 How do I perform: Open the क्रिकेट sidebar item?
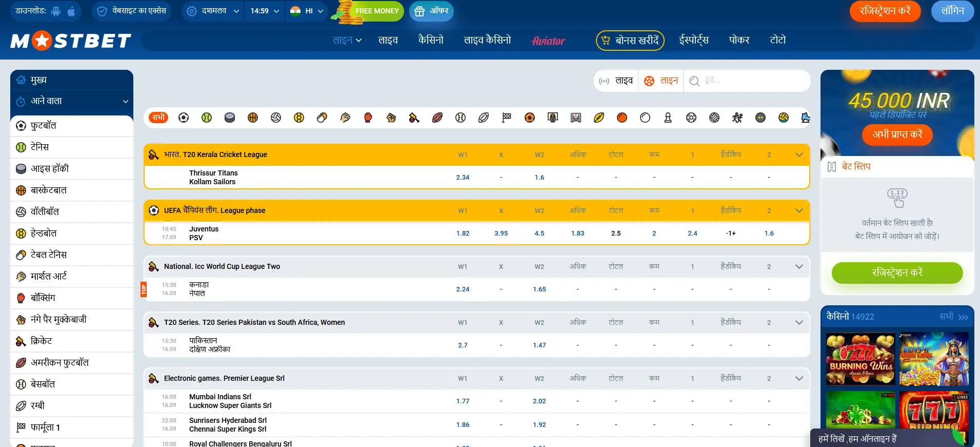[x=72, y=341]
